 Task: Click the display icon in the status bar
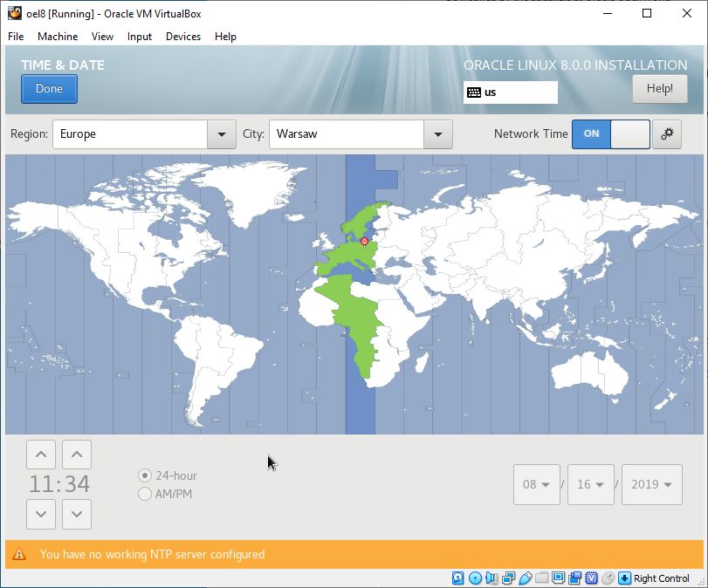tap(558, 578)
